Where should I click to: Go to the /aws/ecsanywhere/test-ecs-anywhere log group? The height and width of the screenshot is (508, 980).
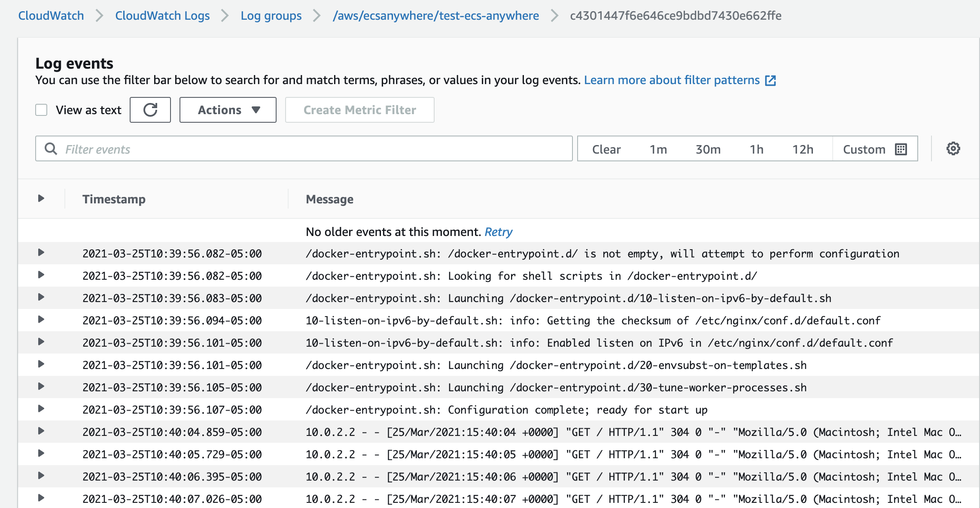point(435,16)
